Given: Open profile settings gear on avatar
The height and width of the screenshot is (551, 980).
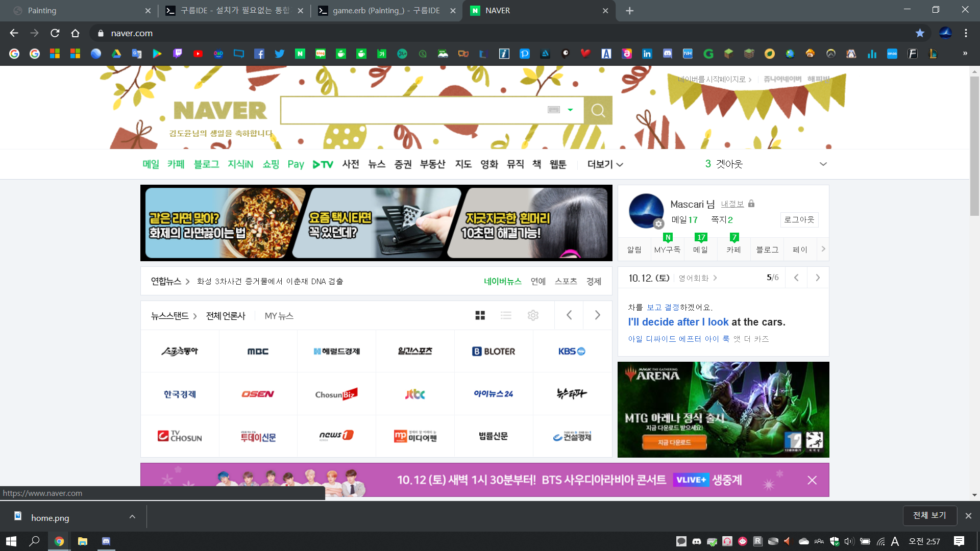Looking at the screenshot, I should [658, 223].
